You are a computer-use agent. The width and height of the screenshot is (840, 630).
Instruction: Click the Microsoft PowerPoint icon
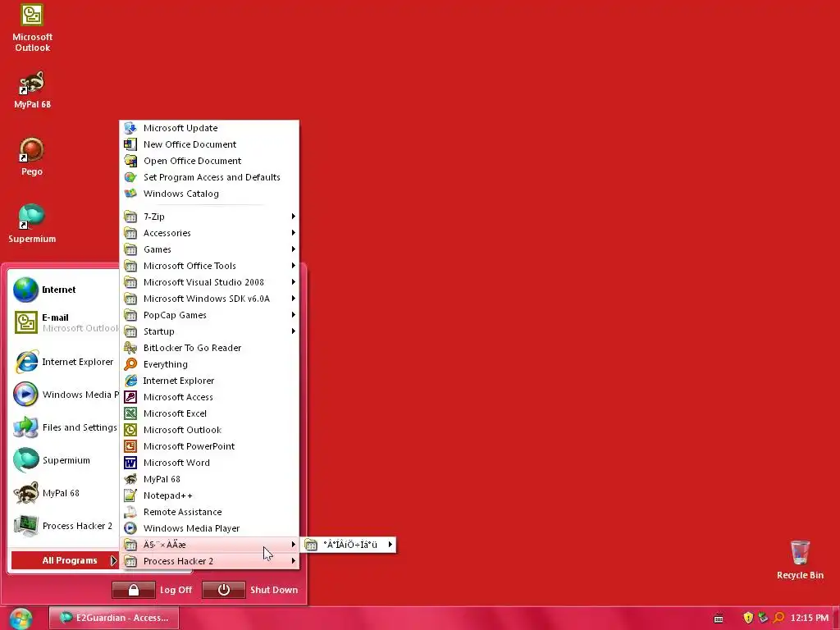coord(130,446)
